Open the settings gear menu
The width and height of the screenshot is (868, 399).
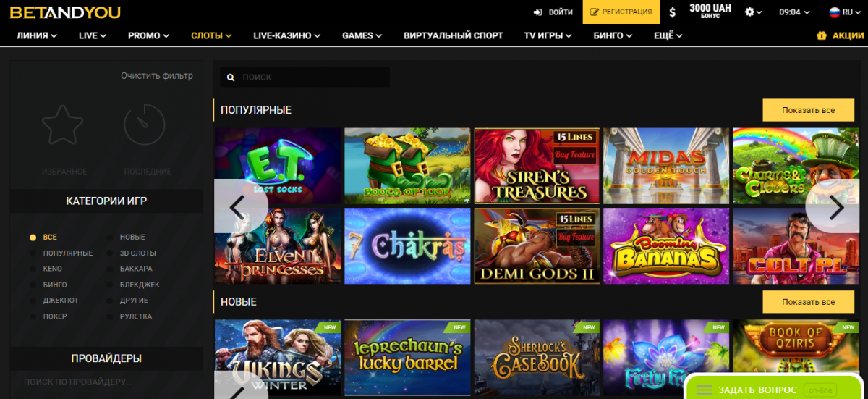point(754,12)
